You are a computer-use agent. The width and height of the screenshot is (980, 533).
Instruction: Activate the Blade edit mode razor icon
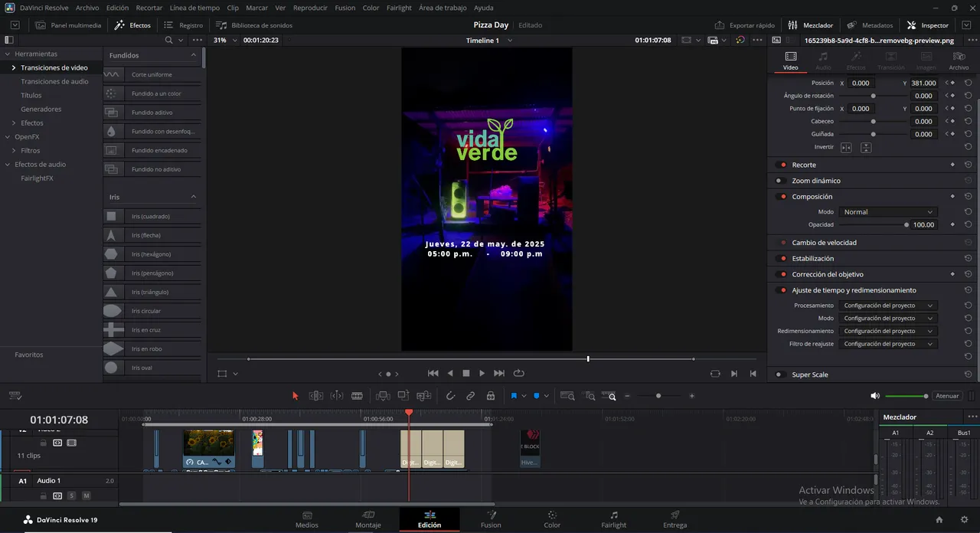click(x=357, y=396)
